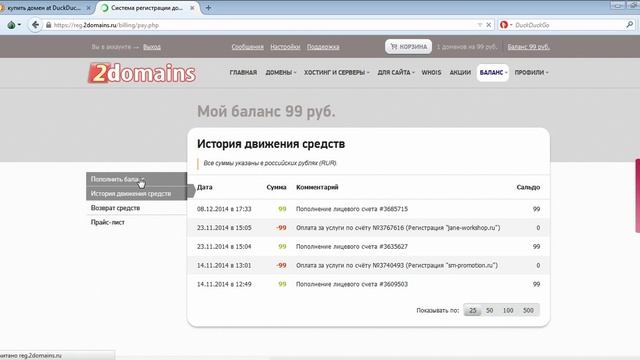
Task: Open the new tab plus button
Action: pyautogui.click(x=208, y=7)
